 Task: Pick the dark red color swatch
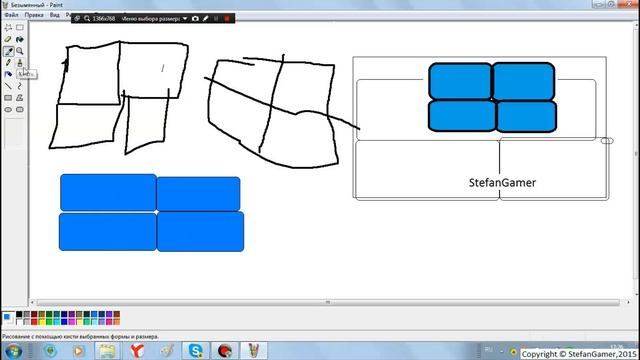tap(34, 314)
